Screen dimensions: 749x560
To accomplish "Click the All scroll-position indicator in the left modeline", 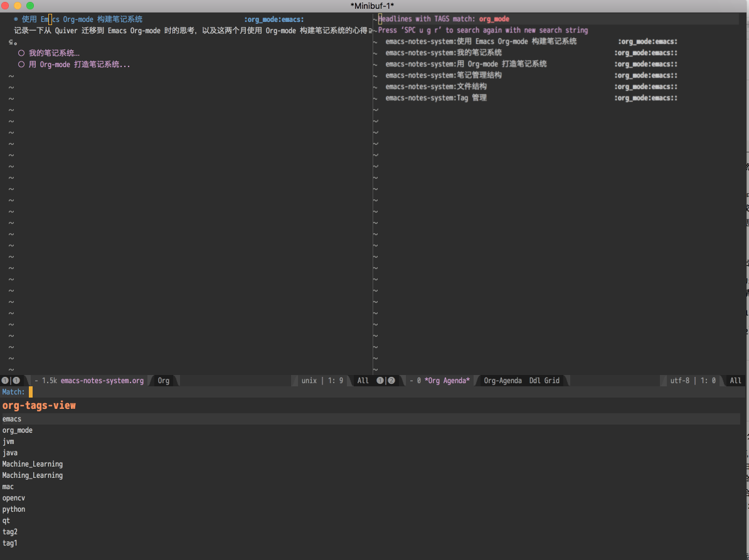I will [363, 380].
